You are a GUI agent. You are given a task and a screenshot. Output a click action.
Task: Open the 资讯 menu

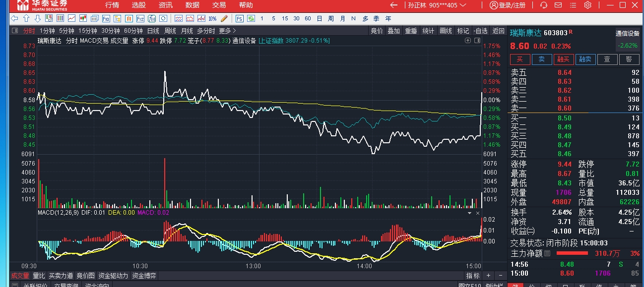point(166,5)
